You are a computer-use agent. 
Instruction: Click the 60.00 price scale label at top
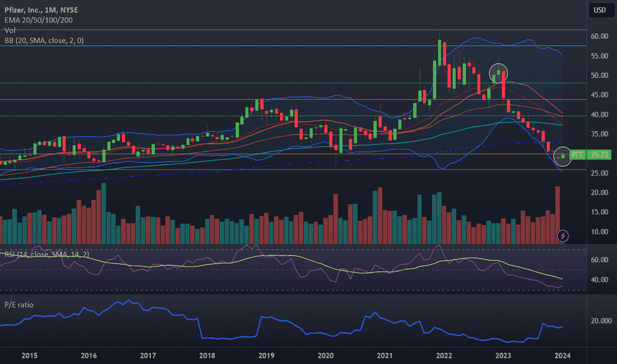[599, 36]
